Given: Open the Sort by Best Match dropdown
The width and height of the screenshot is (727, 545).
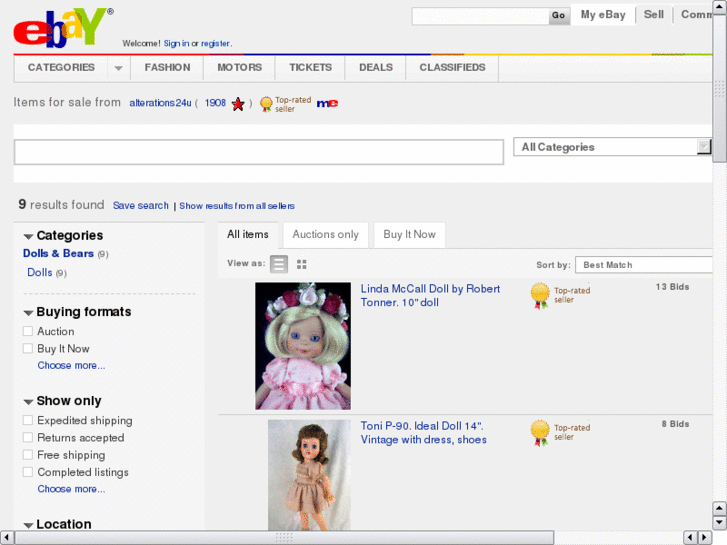Looking at the screenshot, I should pos(644,265).
